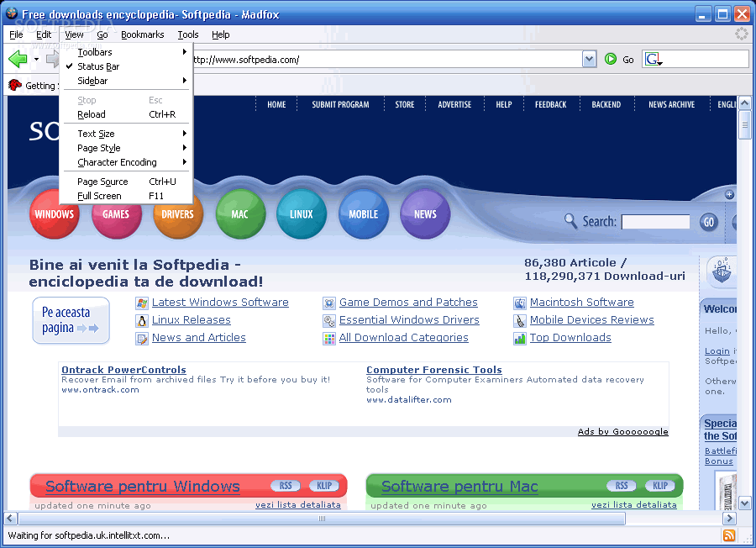The width and height of the screenshot is (756, 548).
Task: Open the Back history dropdown arrow
Action: click(36, 60)
